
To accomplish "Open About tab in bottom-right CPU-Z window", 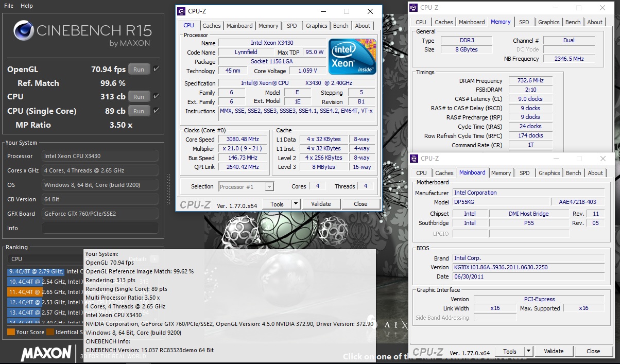I will (596, 173).
